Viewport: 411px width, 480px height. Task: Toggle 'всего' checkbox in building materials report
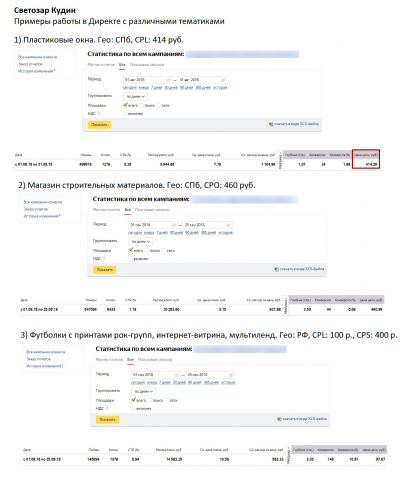(131, 250)
